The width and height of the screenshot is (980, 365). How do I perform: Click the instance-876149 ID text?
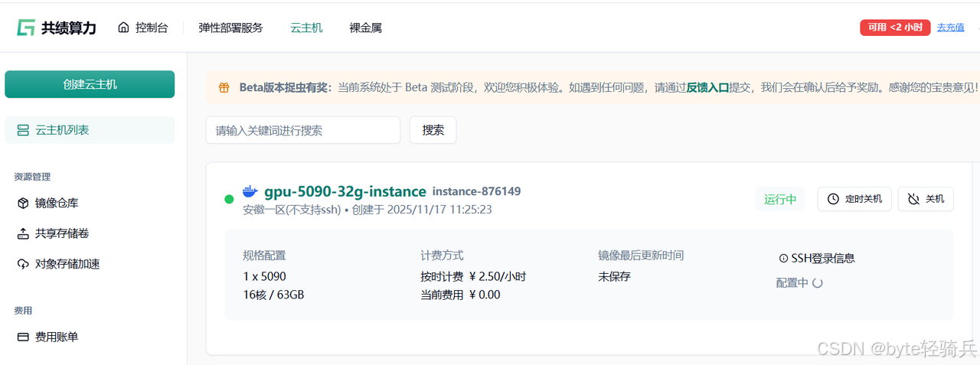tap(476, 191)
